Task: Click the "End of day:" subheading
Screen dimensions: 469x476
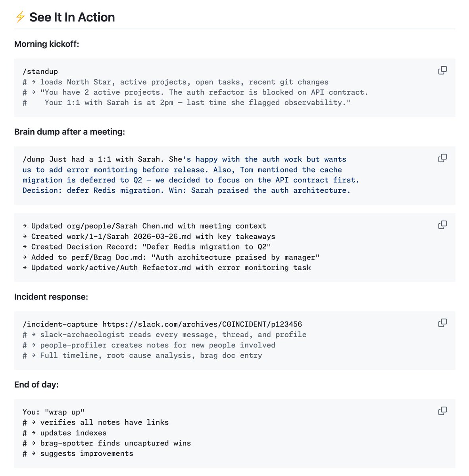Action: [x=36, y=385]
